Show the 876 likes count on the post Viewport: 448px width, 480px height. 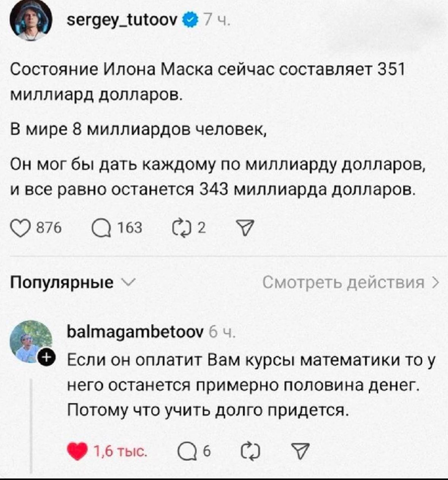pyautogui.click(x=49, y=228)
